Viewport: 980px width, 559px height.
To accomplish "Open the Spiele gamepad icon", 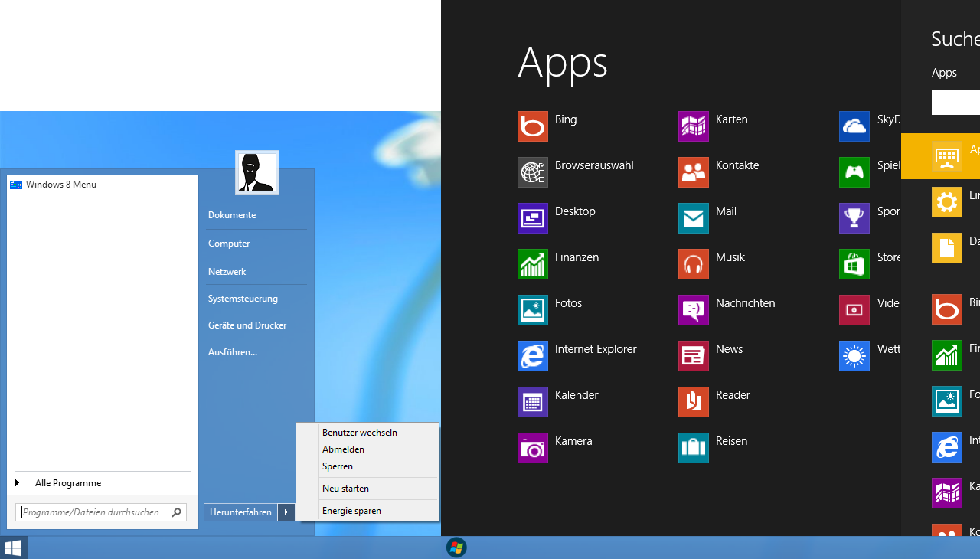I will [854, 172].
